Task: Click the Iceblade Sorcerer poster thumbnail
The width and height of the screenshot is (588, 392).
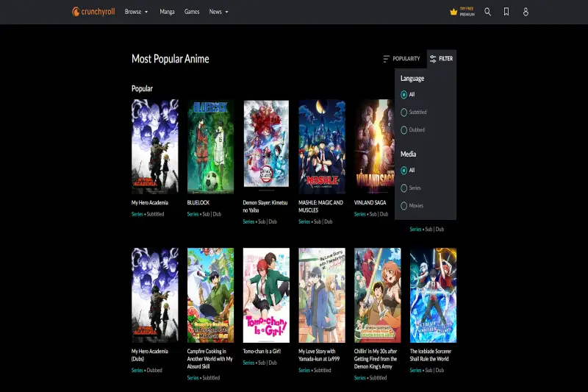Action: (x=433, y=295)
